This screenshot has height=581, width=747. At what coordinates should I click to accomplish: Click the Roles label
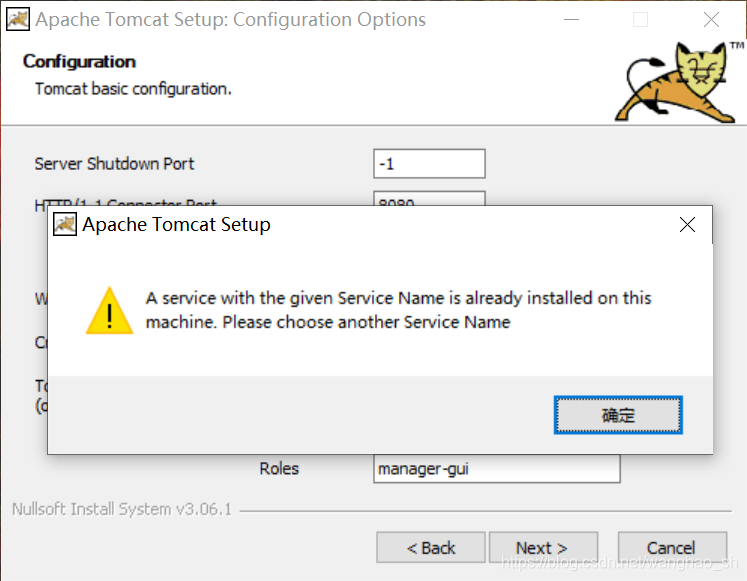point(279,469)
